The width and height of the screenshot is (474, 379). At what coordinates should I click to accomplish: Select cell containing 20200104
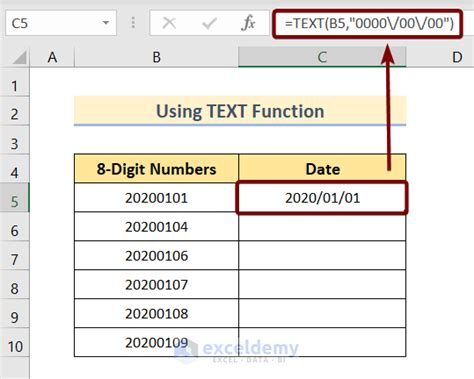click(156, 227)
